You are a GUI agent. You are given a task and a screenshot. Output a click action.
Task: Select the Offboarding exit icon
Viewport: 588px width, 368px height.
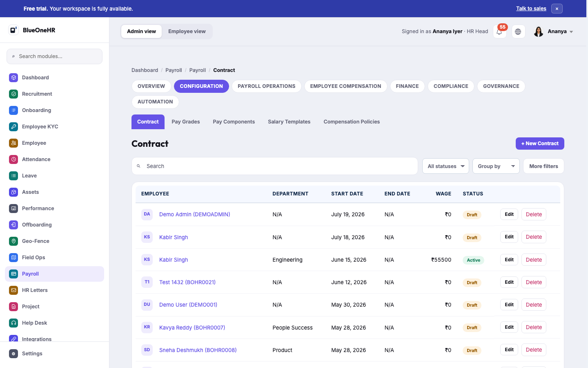[13, 225]
